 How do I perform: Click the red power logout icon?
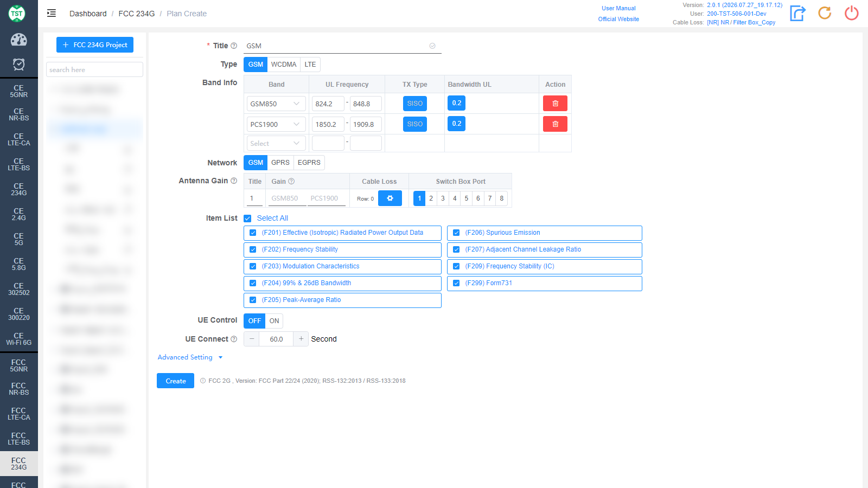[x=852, y=13]
